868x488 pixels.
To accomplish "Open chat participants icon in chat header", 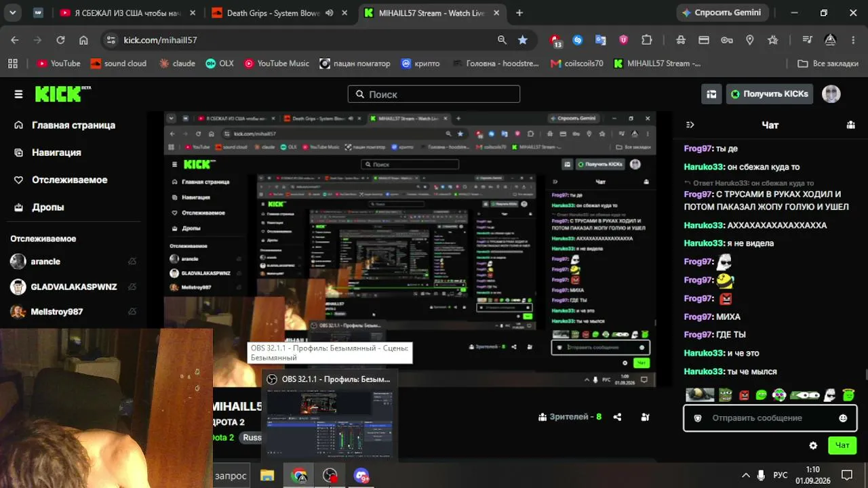I will point(851,125).
